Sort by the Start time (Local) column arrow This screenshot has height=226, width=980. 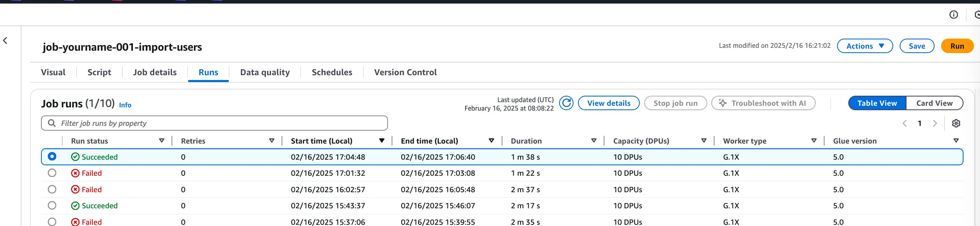(x=382, y=141)
